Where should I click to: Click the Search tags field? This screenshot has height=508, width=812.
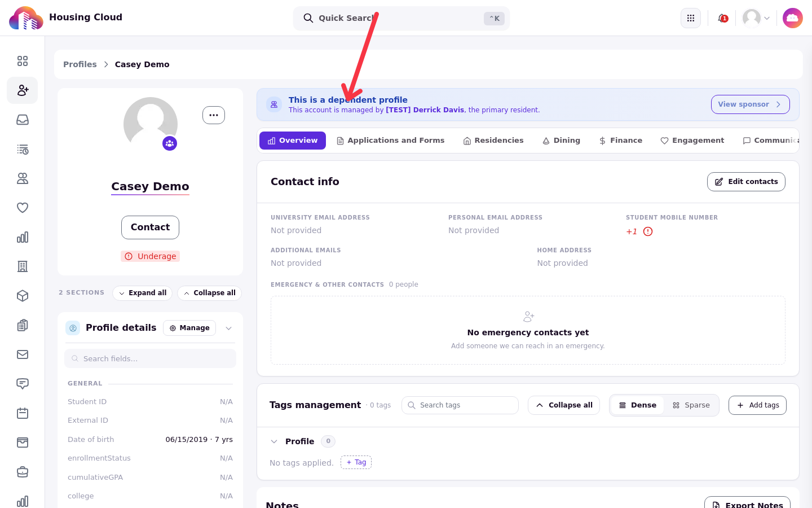460,405
